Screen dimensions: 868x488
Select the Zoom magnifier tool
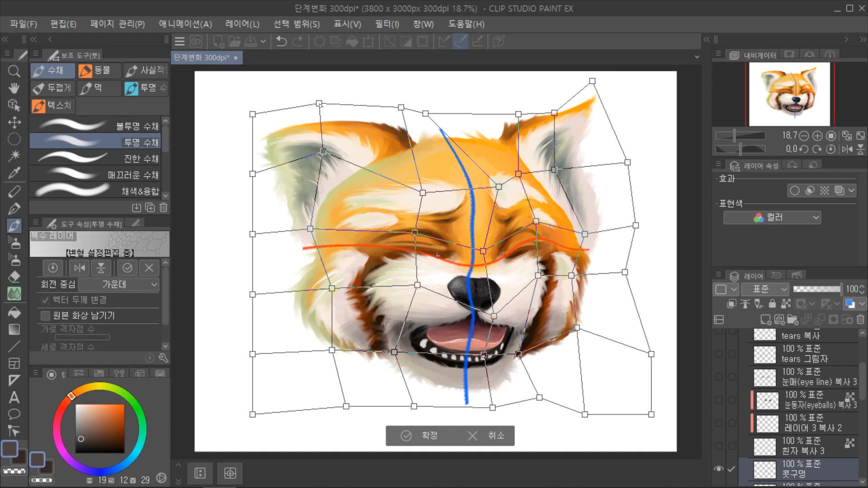(14, 71)
